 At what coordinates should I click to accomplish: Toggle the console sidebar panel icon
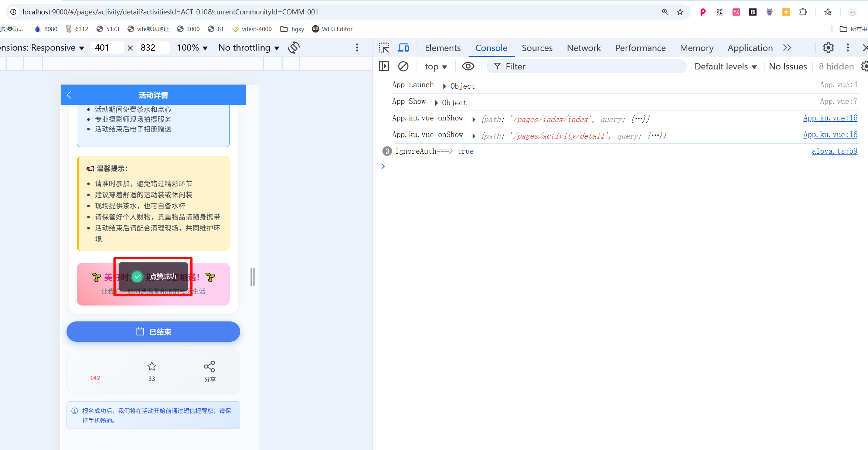pyautogui.click(x=384, y=67)
